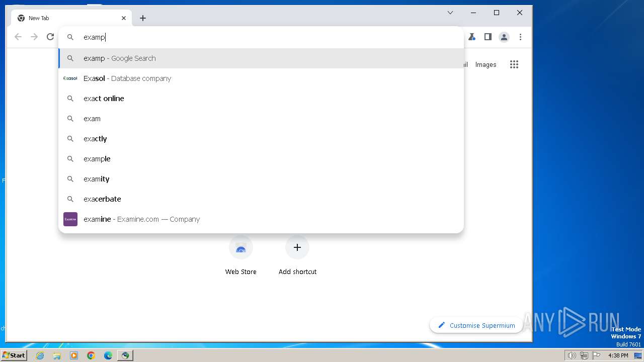Image resolution: width=644 pixels, height=362 pixels.
Task: Select the 'examity' suggestion
Action: (261, 179)
